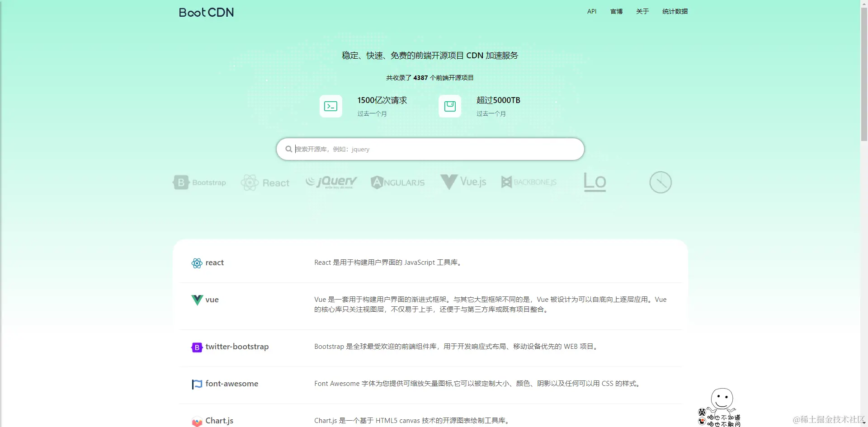Click the headline '稳定、快速、免费的前端开源项目 CDN 加速服务'
Viewport: 868px width, 427px height.
pos(430,56)
